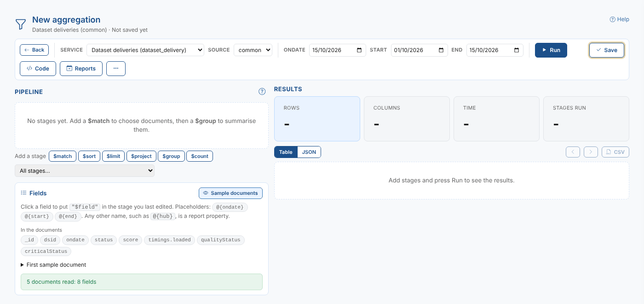Select the ROWS result card

pos(317,119)
